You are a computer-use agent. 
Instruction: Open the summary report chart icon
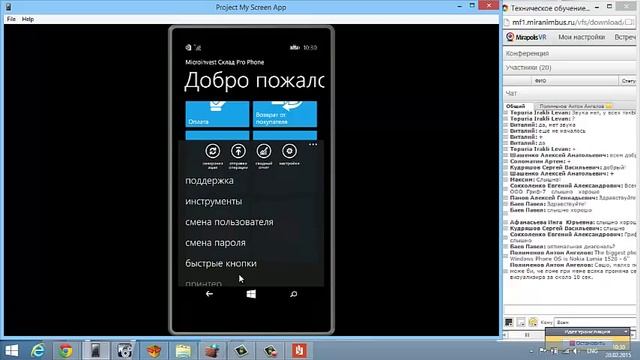[x=264, y=151]
